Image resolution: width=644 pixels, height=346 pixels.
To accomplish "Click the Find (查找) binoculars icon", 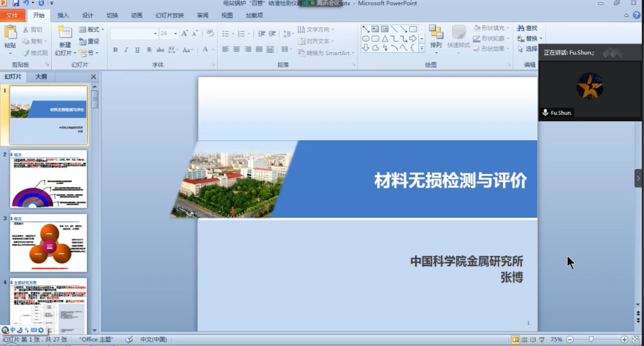I will (x=520, y=28).
